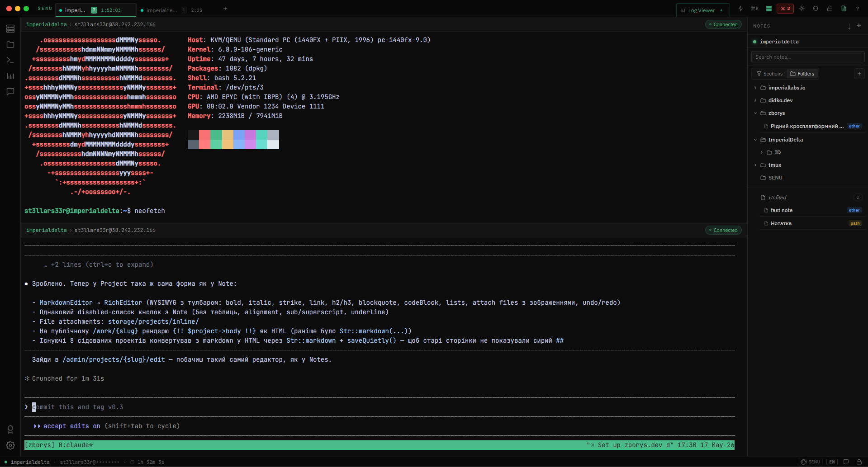The height and width of the screenshot is (467, 868).
Task: Click the Search notes input field
Action: pyautogui.click(x=808, y=57)
